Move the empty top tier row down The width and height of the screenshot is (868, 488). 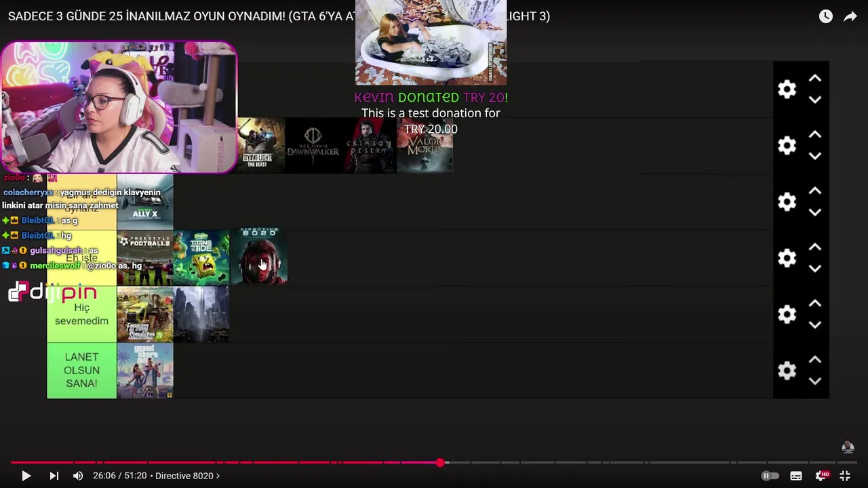click(x=815, y=100)
